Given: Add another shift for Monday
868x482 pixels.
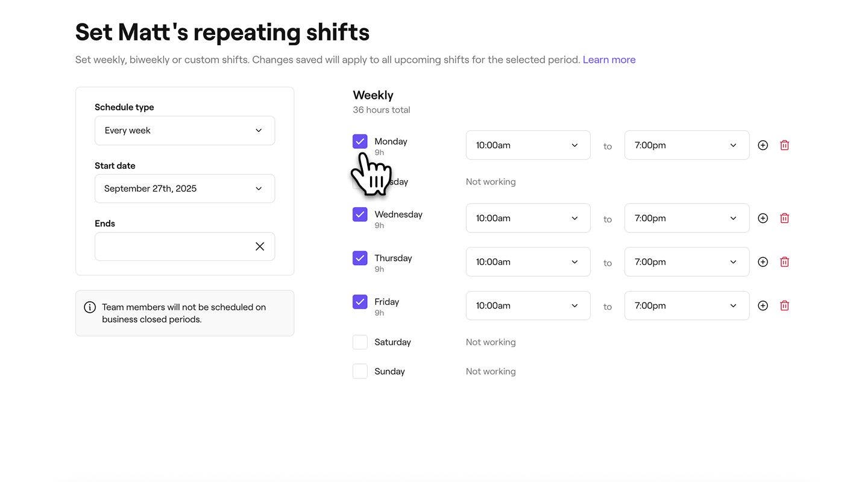Looking at the screenshot, I should click(x=763, y=145).
